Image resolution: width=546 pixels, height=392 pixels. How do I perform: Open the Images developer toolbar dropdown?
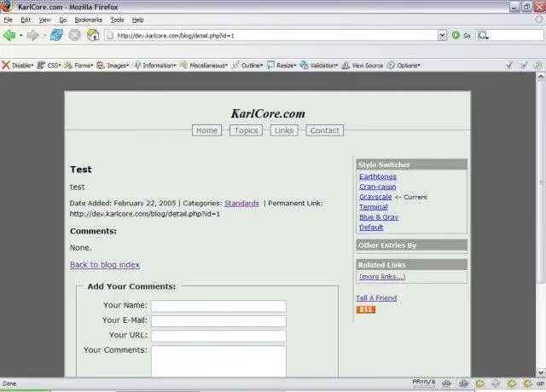pyautogui.click(x=113, y=66)
